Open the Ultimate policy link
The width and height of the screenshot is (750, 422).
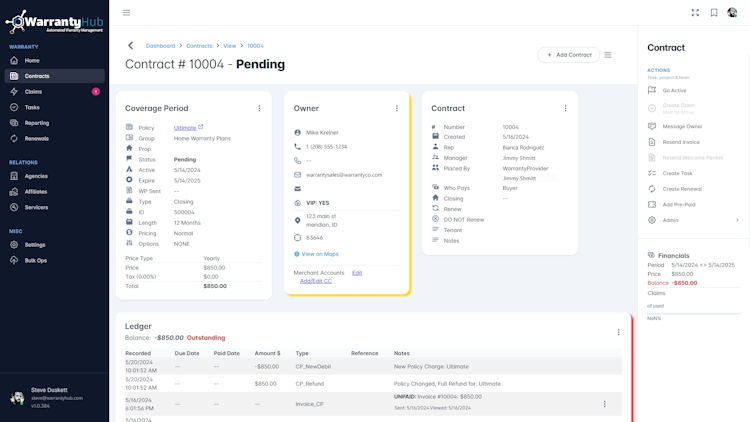coord(185,128)
